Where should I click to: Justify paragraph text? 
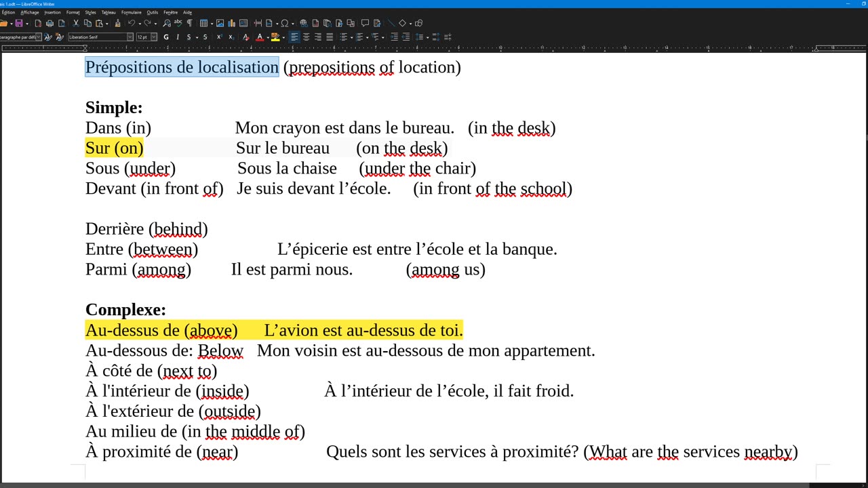pos(330,37)
